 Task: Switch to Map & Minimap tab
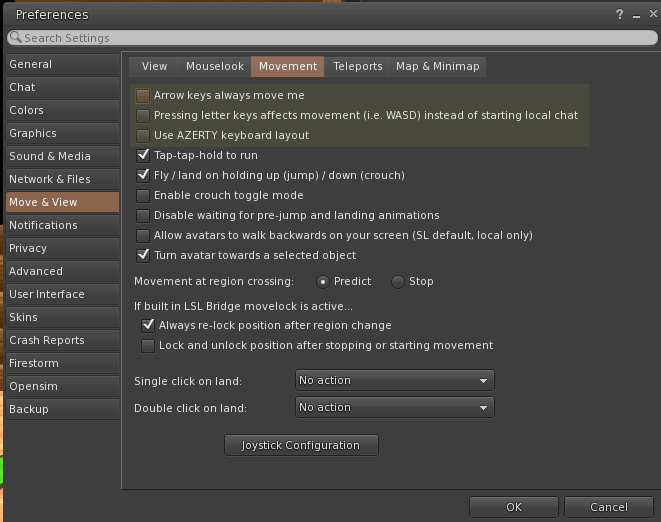point(437,67)
